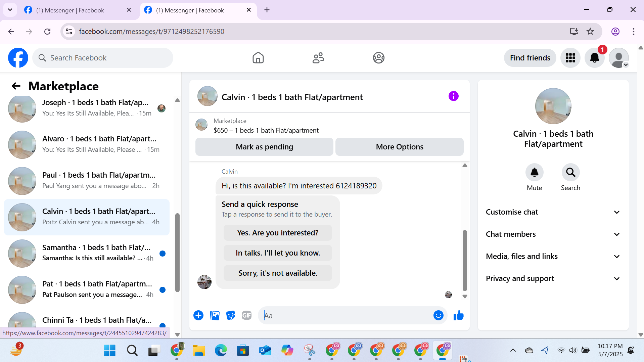
Task: Mute the Calvin conversation
Action: pyautogui.click(x=534, y=172)
